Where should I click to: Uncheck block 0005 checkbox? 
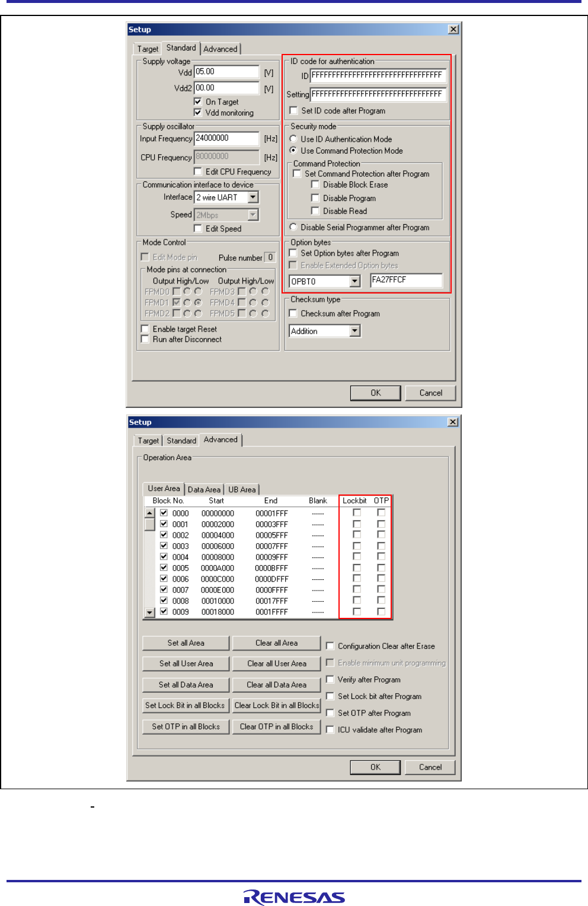[164, 567]
